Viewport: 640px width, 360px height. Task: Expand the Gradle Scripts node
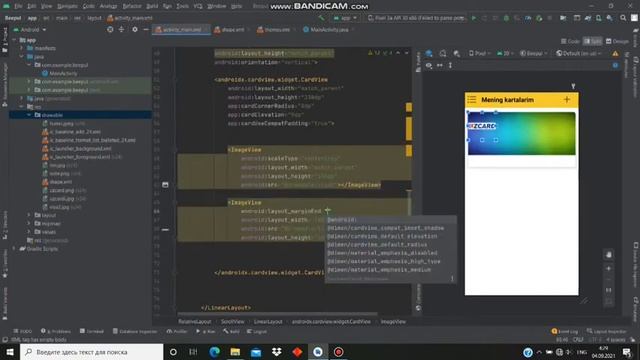(14, 249)
